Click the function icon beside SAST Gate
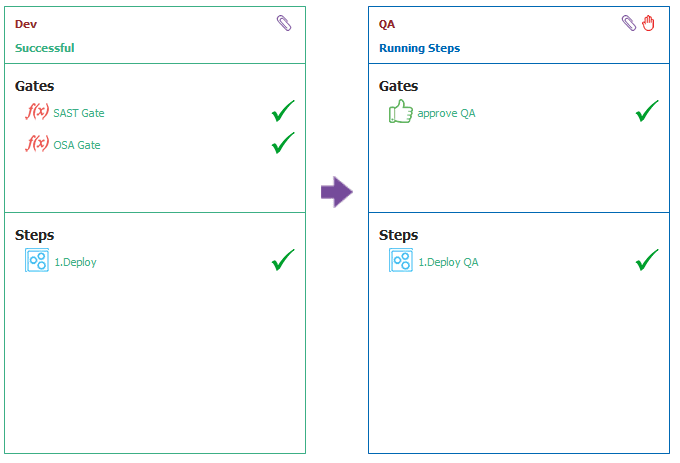This screenshot has height=463, width=680. point(37,111)
